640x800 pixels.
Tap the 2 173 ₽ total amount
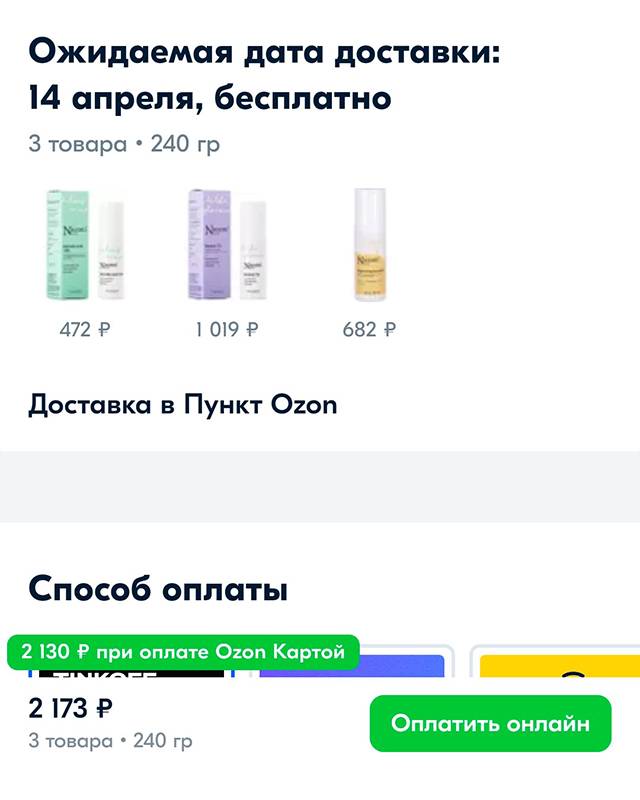point(70,708)
